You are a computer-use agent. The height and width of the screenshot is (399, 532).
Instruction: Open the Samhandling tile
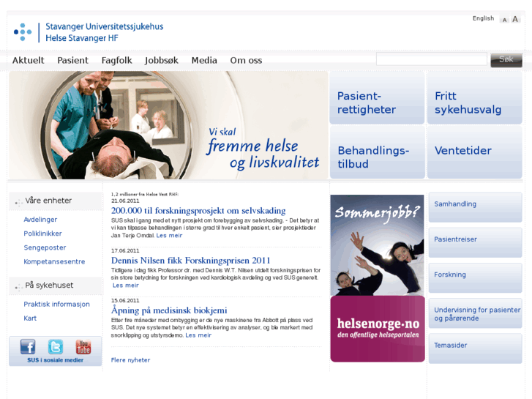[x=475, y=206]
